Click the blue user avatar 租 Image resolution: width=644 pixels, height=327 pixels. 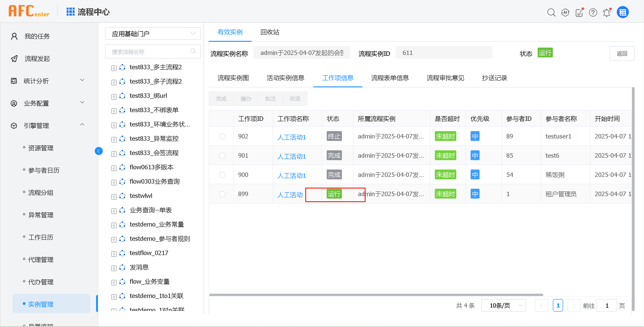point(623,12)
